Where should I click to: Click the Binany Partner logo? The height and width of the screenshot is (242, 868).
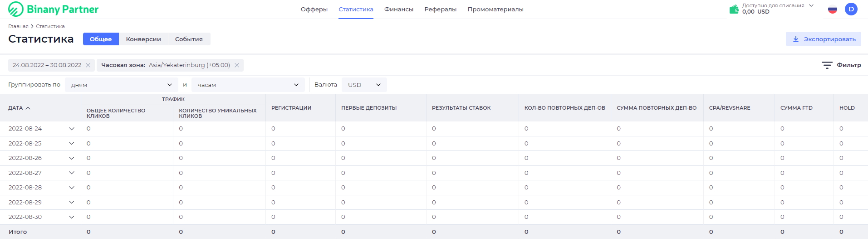click(x=53, y=9)
